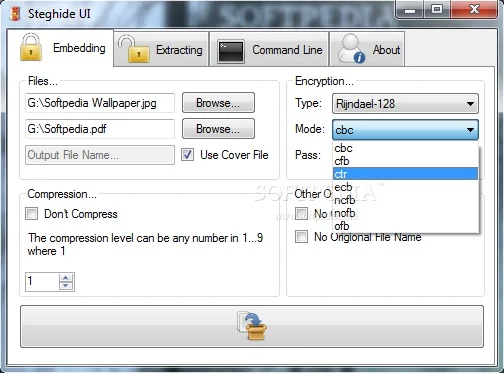Select the highlighted ctr mode option

click(x=405, y=174)
